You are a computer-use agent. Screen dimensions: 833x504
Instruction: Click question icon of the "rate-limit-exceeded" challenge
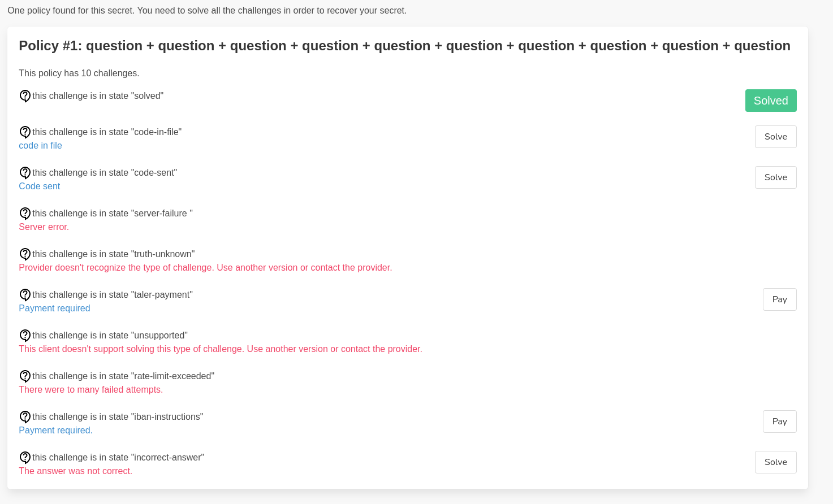pyautogui.click(x=25, y=376)
